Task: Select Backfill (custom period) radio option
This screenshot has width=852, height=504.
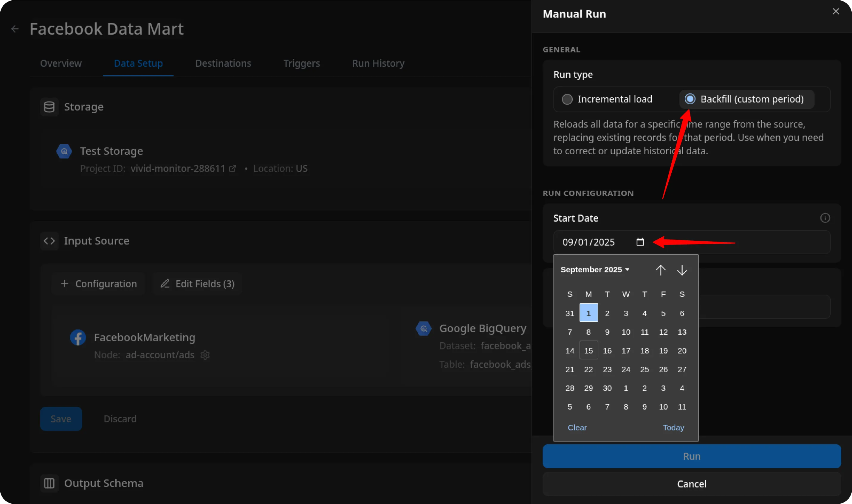Action: point(690,99)
